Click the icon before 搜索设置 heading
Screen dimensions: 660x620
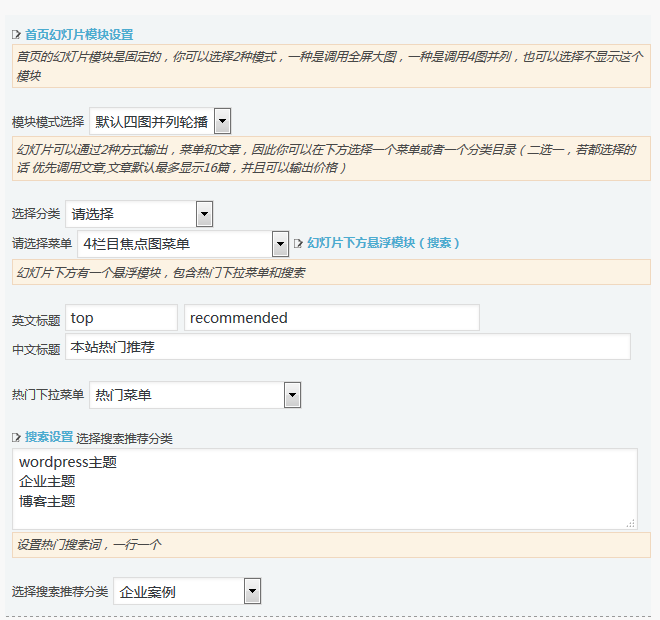point(17,438)
